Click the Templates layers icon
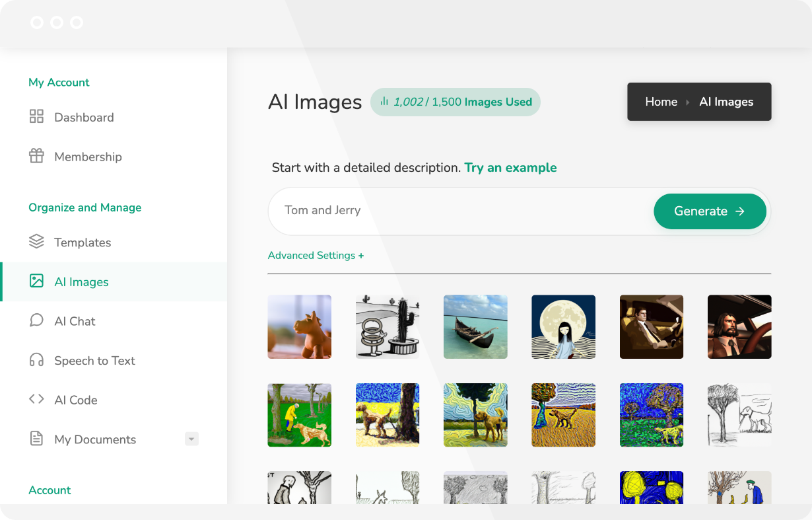The height and width of the screenshot is (520, 812). [36, 242]
